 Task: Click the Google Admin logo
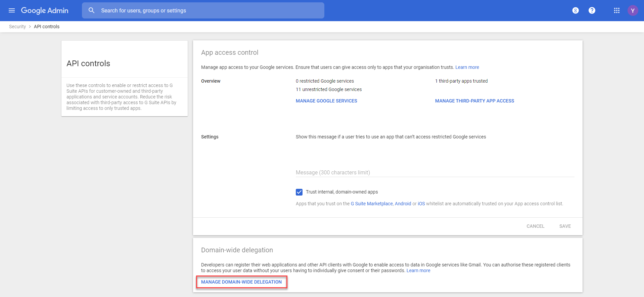coord(45,10)
